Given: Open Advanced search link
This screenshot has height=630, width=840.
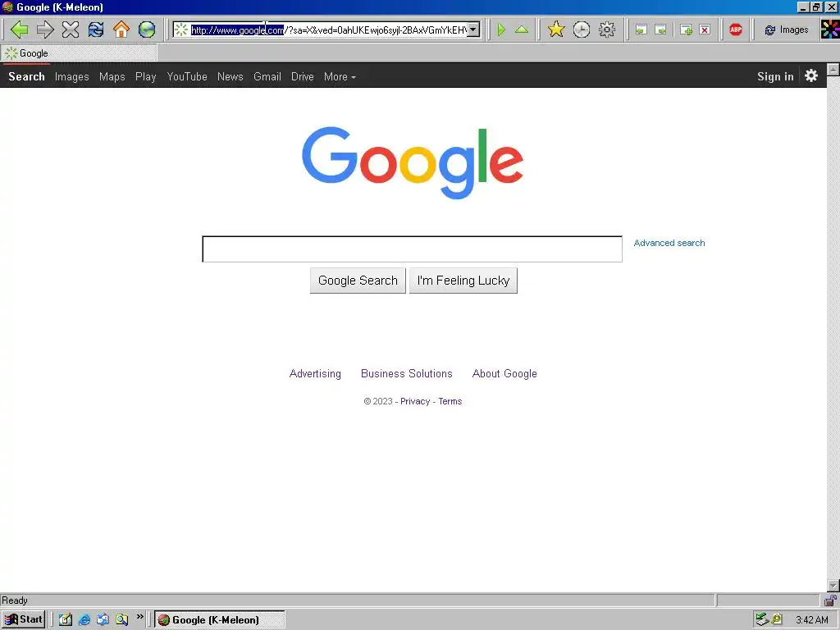Looking at the screenshot, I should point(669,243).
